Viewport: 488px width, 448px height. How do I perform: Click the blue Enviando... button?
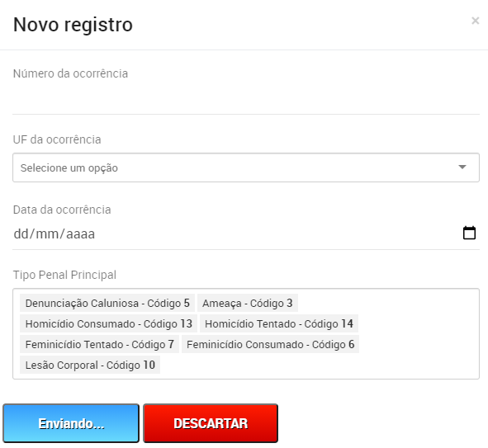[x=71, y=423]
